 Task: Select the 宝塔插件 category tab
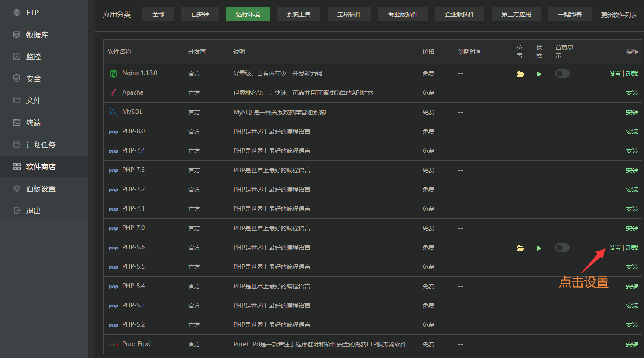349,14
